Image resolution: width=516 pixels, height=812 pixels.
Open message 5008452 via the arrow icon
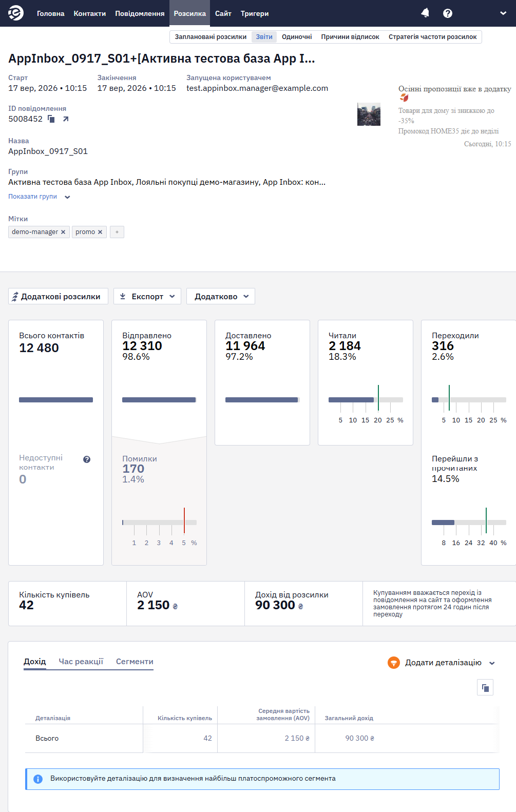pyautogui.click(x=66, y=119)
